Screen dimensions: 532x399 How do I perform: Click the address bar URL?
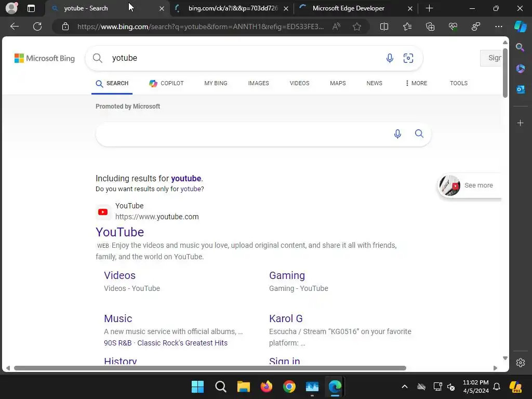click(x=200, y=26)
